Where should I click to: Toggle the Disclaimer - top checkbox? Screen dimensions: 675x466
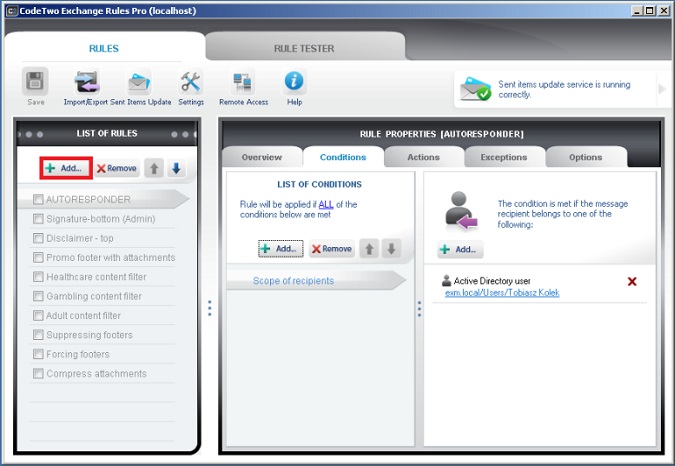click(x=38, y=238)
